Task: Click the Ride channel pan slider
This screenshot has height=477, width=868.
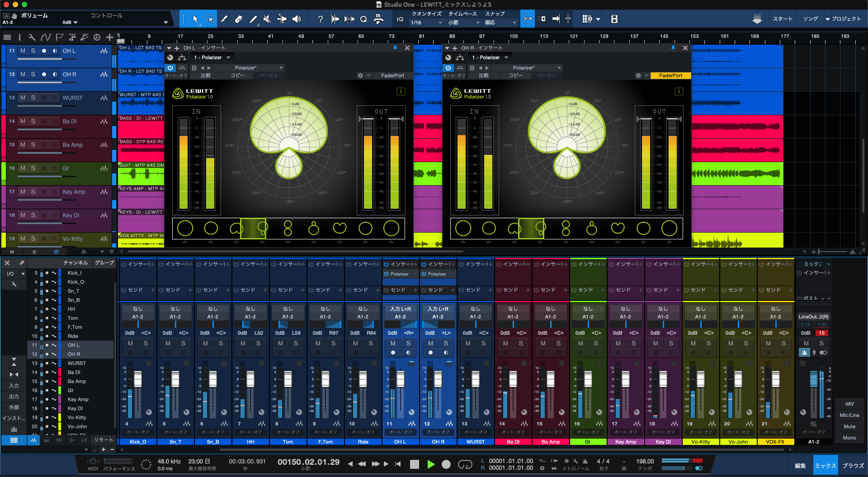Action: point(363,324)
